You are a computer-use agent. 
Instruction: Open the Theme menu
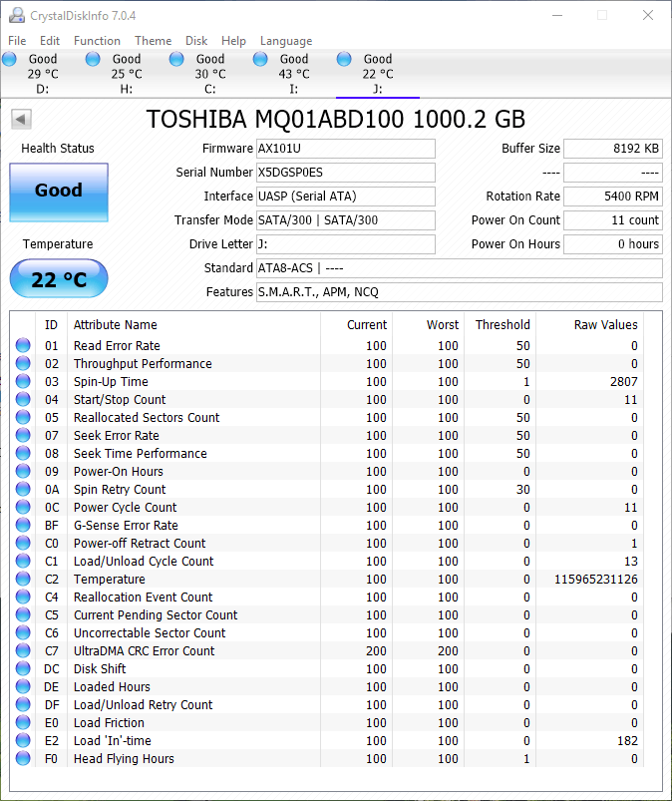click(x=153, y=40)
